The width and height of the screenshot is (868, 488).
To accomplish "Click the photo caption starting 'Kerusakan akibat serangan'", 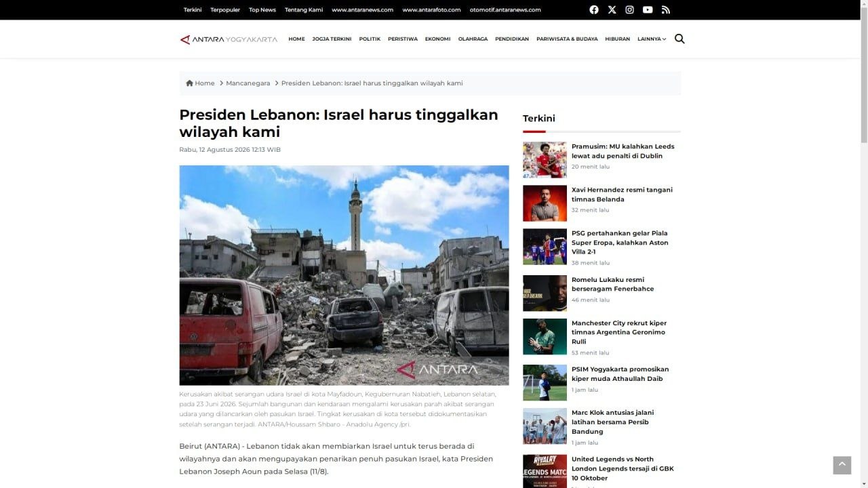I will click(338, 409).
